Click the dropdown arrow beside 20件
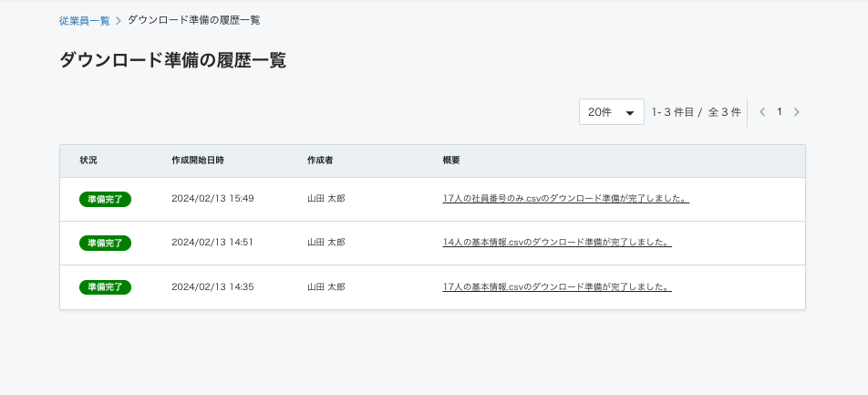The image size is (868, 395). coord(629,112)
